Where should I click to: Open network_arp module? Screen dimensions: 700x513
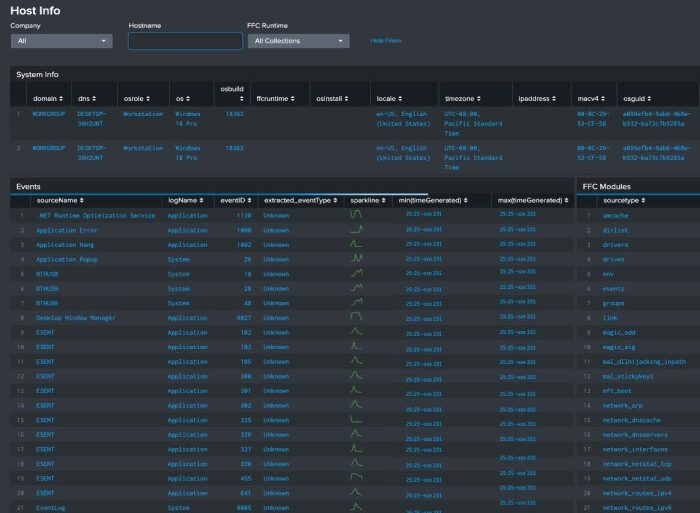click(x=622, y=405)
